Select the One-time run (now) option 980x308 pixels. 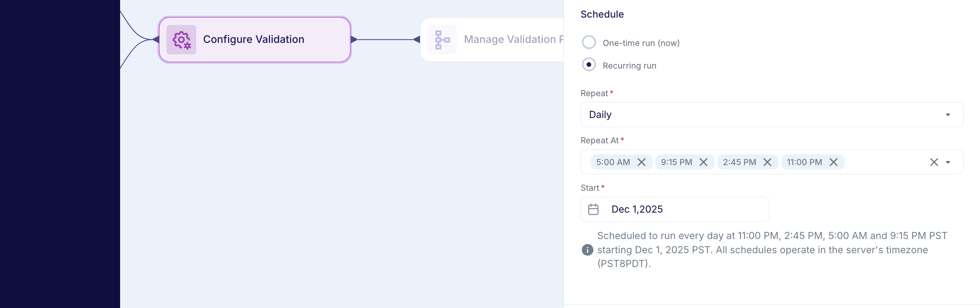(589, 43)
